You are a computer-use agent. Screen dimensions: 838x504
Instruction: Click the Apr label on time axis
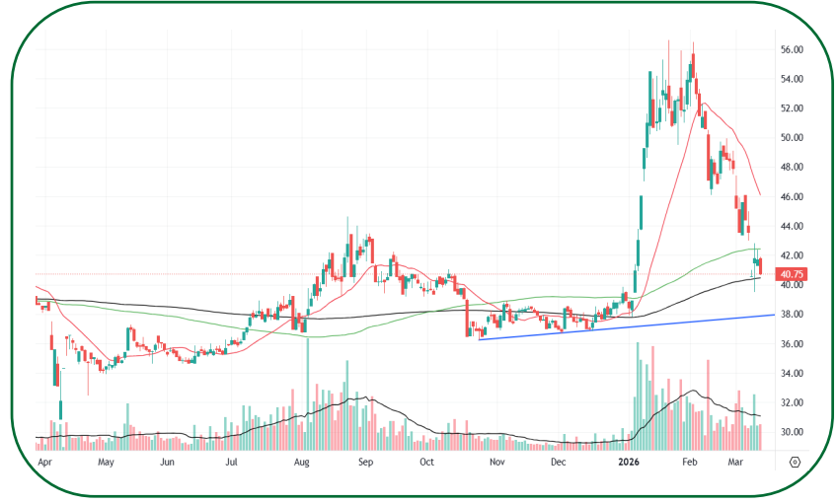click(x=43, y=461)
